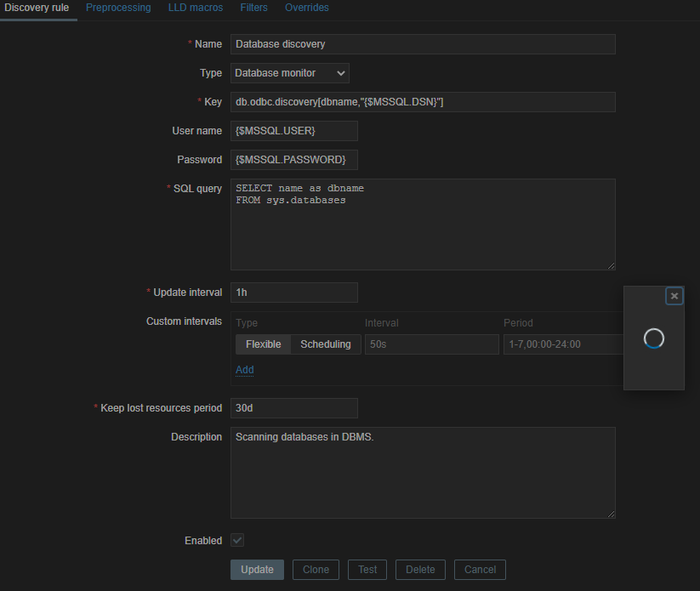This screenshot has height=591, width=700.
Task: Open the LLD macros tab
Action: [x=196, y=8]
